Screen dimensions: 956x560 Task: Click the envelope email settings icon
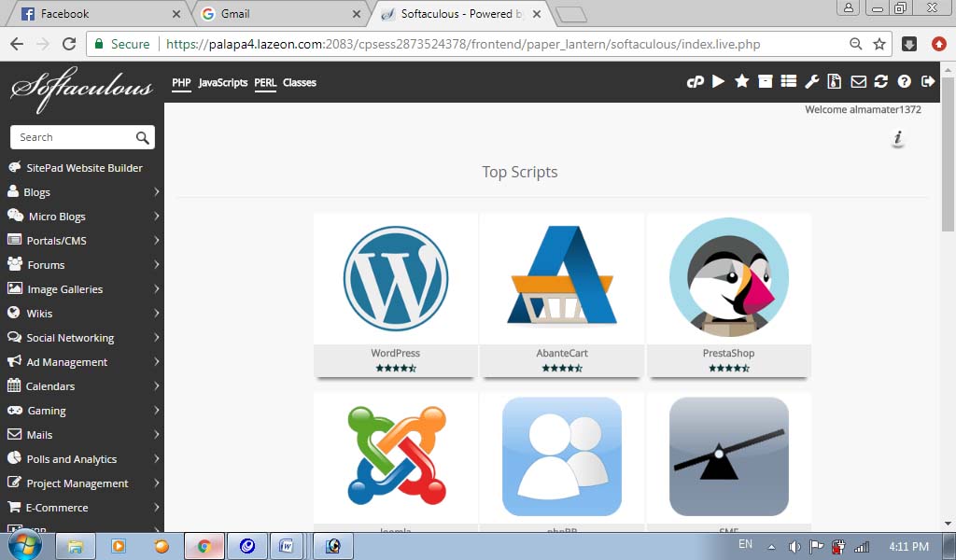pyautogui.click(x=858, y=82)
